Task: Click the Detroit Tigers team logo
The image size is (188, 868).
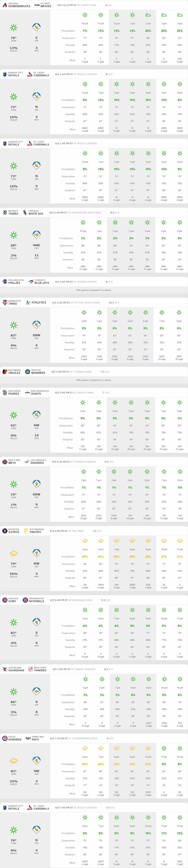Action: pos(5,213)
